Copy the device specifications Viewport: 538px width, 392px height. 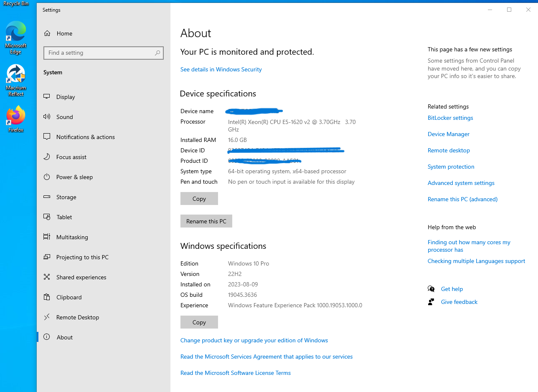(x=199, y=198)
